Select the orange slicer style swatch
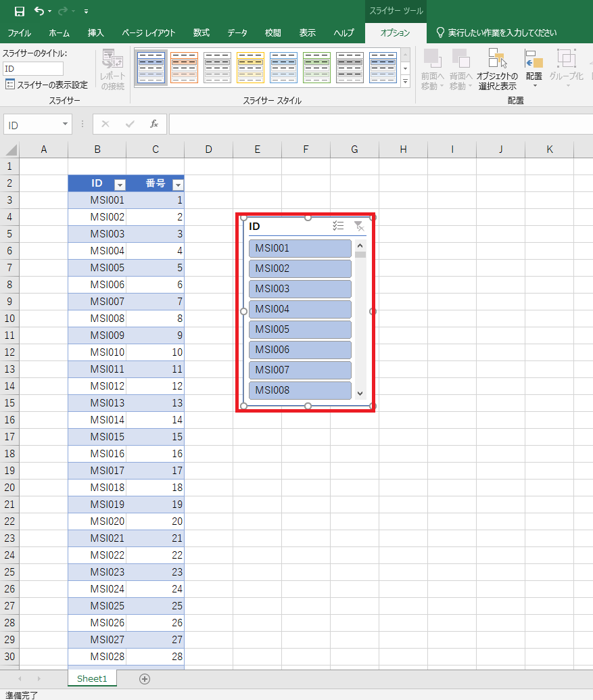Screen dimensions: 593x700 (x=184, y=67)
